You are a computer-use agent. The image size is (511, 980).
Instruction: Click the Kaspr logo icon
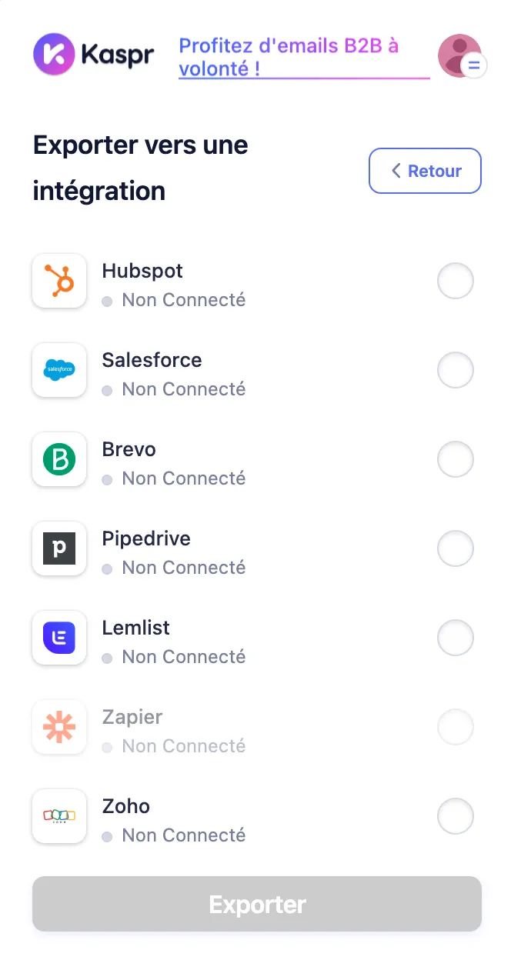coord(54,54)
